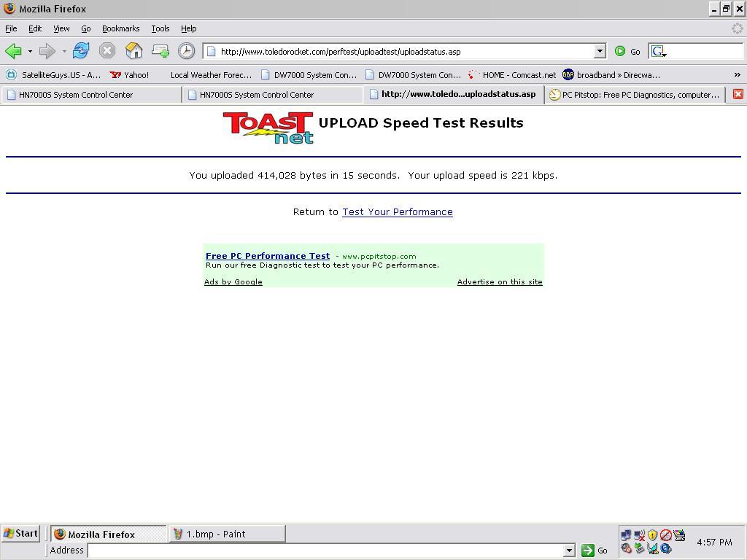Click the New Tab toolbar icon
Screen dimensions: 747x560
point(160,51)
